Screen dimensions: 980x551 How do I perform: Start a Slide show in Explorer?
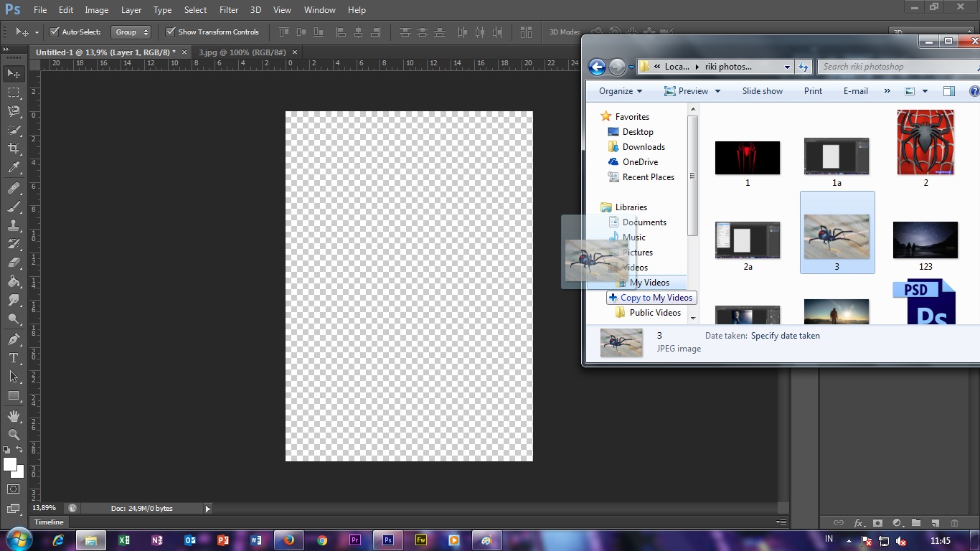click(x=762, y=90)
